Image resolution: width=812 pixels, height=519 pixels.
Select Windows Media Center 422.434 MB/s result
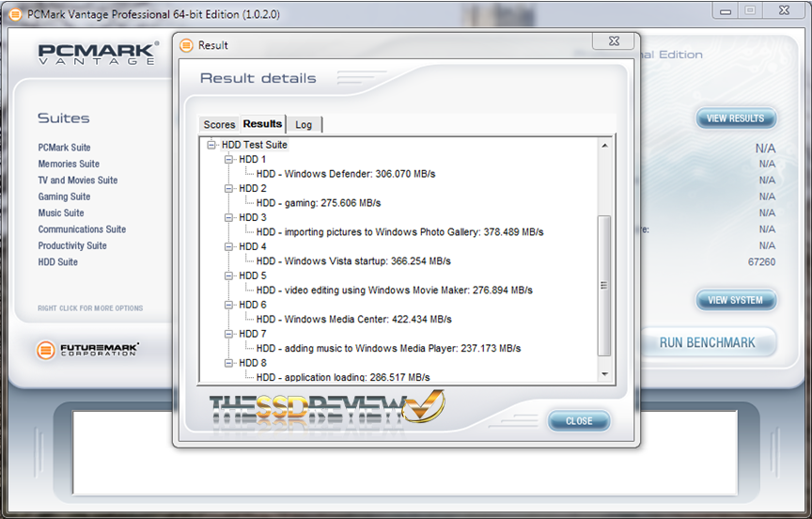tap(354, 319)
